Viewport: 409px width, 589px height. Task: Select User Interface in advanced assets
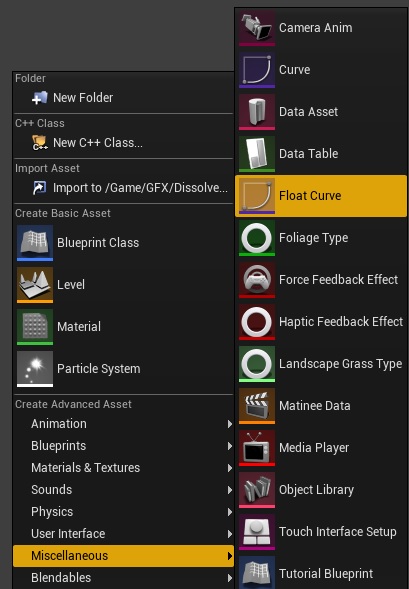pyautogui.click(x=123, y=534)
